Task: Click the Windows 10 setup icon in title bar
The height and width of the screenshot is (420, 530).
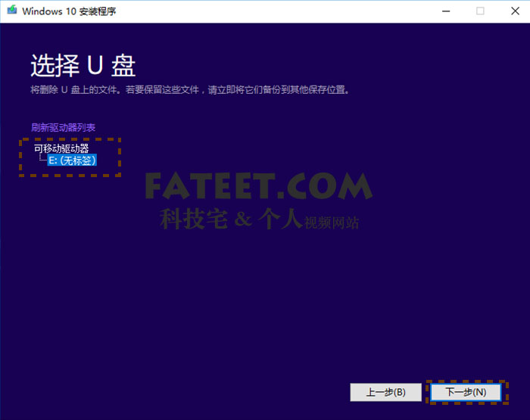Action: [x=11, y=11]
